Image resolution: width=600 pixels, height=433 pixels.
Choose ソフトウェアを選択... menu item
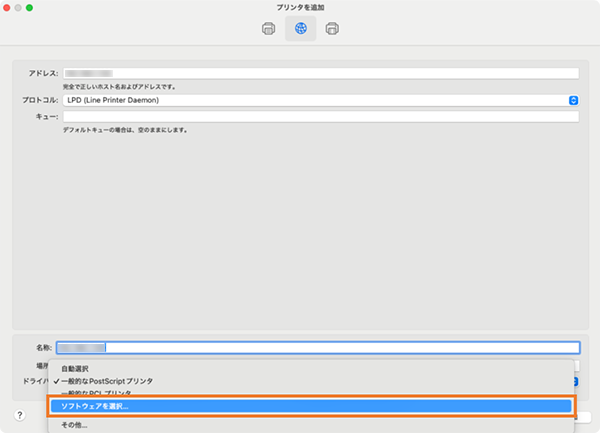point(311,406)
